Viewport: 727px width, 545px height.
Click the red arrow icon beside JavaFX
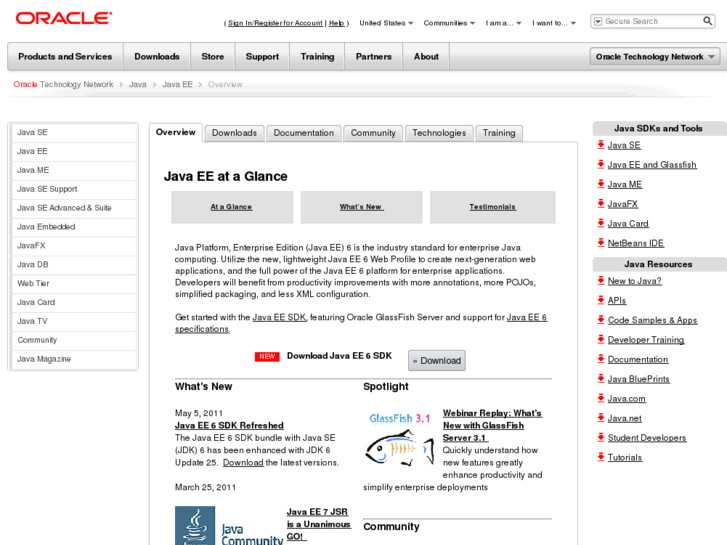(x=601, y=204)
